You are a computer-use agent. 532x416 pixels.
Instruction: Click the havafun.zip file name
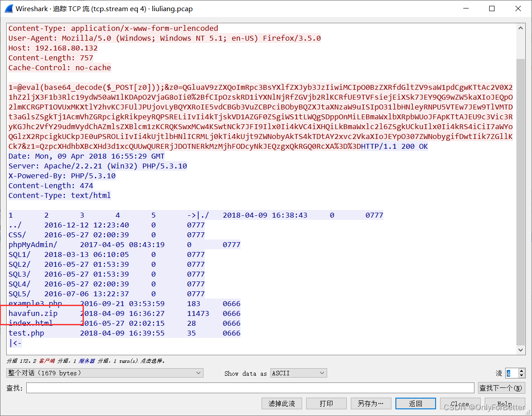(33, 313)
